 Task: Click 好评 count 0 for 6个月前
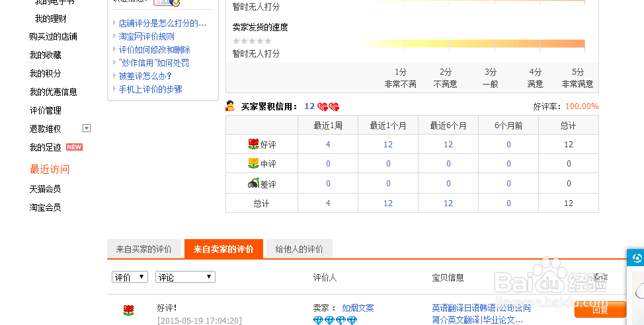508,145
